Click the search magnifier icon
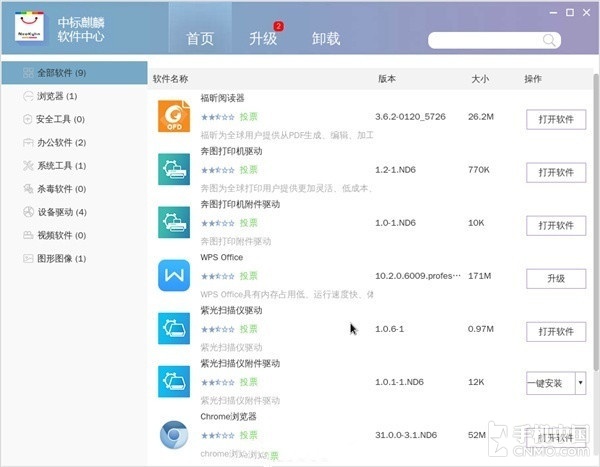This screenshot has width=600, height=467. point(549,40)
